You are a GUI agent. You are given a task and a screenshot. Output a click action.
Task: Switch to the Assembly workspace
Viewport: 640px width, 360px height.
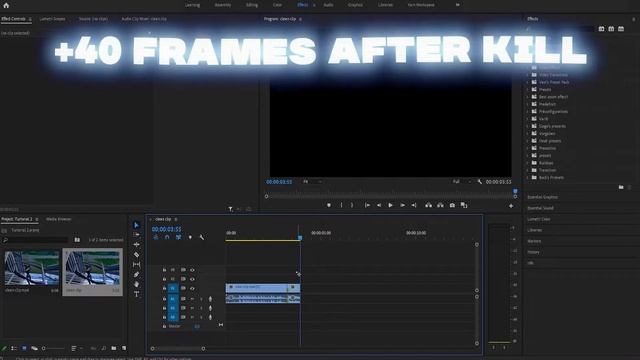pyautogui.click(x=223, y=5)
